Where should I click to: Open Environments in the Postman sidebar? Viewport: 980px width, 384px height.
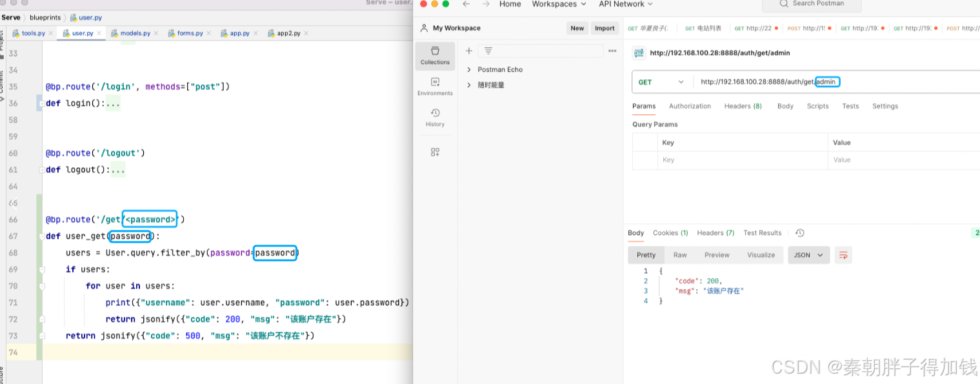pyautogui.click(x=435, y=86)
